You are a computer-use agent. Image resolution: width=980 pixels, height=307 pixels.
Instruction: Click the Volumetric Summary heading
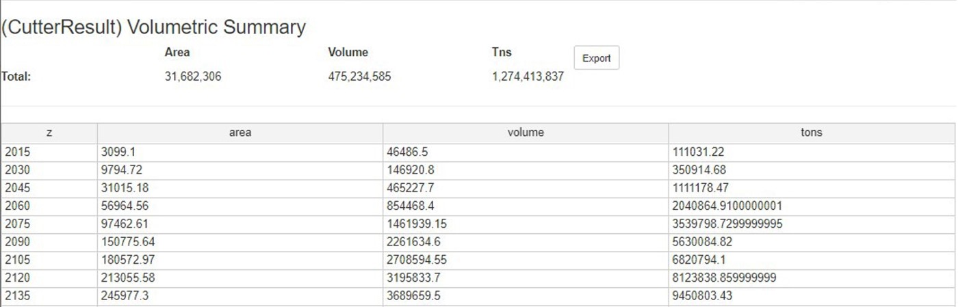(153, 27)
